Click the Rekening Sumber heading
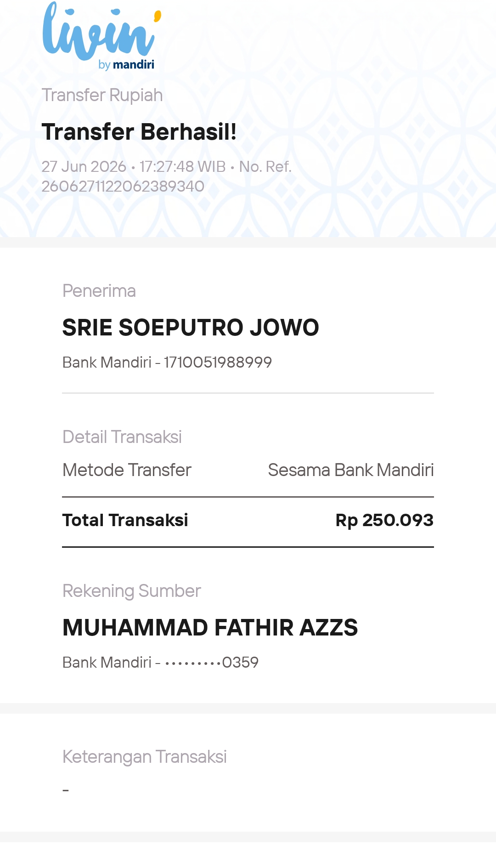The image size is (496, 868). click(x=132, y=591)
